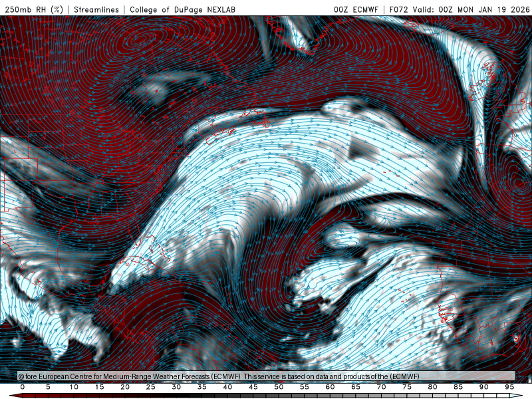Click colorbar value '90'

coord(483,387)
